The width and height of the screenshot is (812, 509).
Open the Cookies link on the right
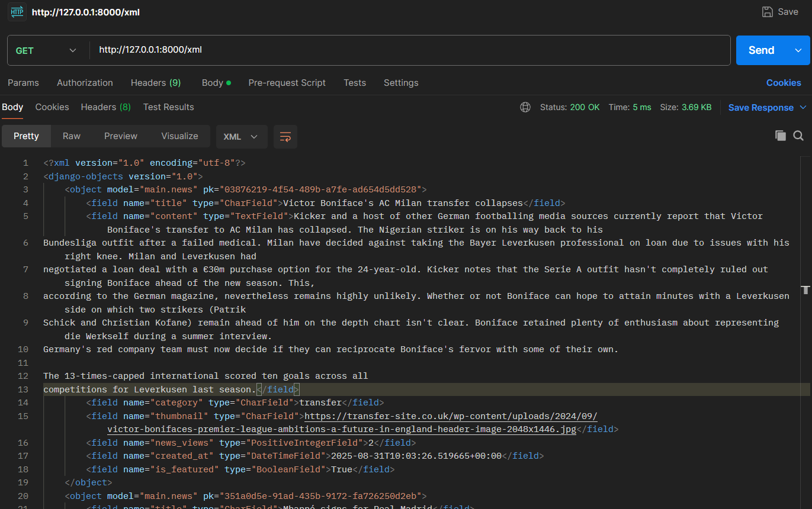(784, 83)
